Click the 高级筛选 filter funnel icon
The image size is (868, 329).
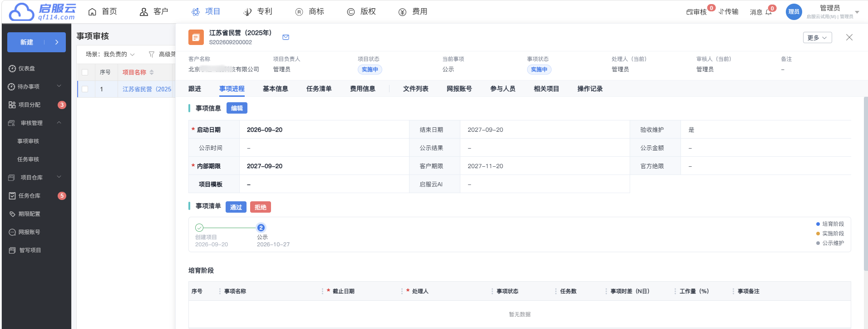152,55
